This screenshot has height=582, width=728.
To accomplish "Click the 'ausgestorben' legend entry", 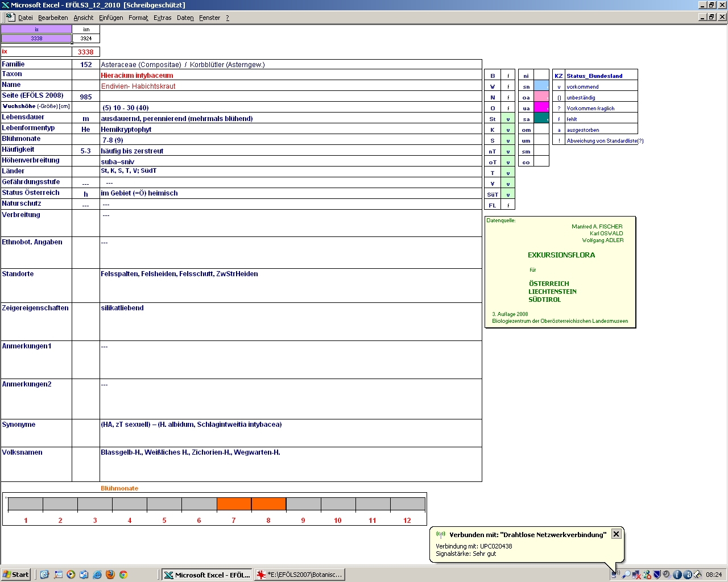I will pos(582,130).
